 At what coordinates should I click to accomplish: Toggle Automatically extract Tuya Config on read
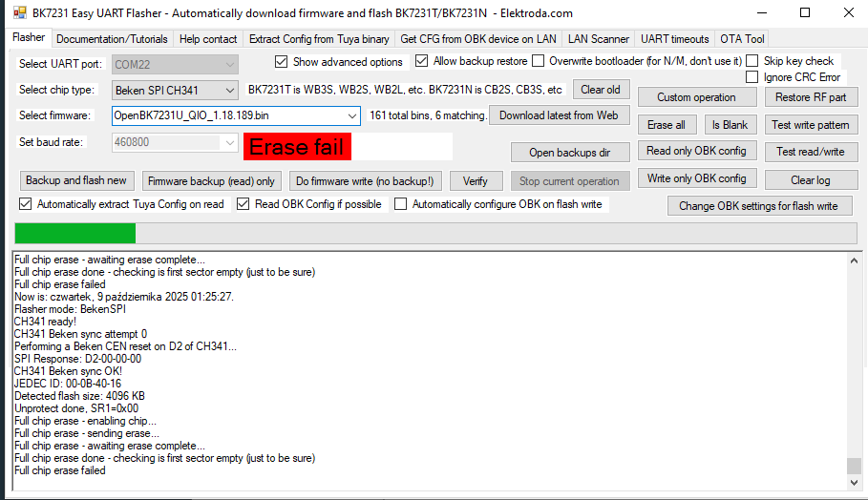[26, 204]
